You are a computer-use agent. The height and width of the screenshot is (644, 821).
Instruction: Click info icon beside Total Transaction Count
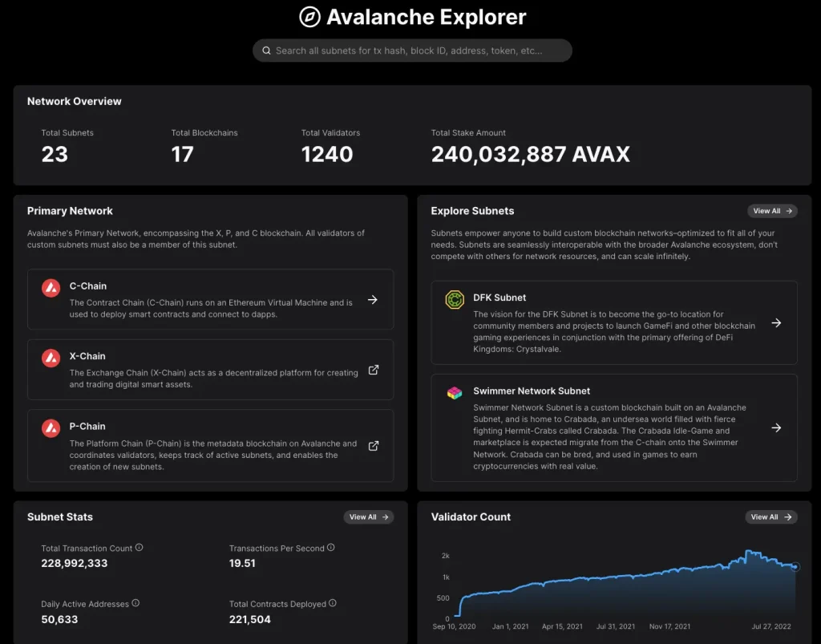[x=139, y=548]
